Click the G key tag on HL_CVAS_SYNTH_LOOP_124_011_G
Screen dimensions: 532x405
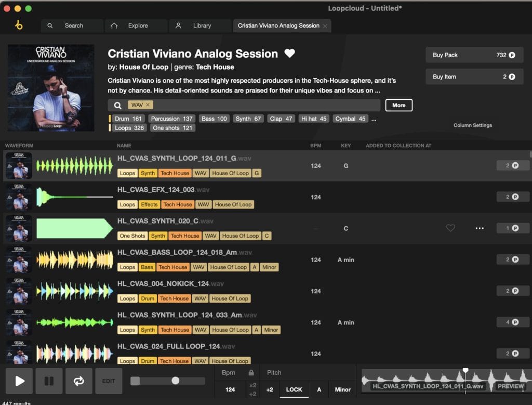pyautogui.click(x=257, y=173)
